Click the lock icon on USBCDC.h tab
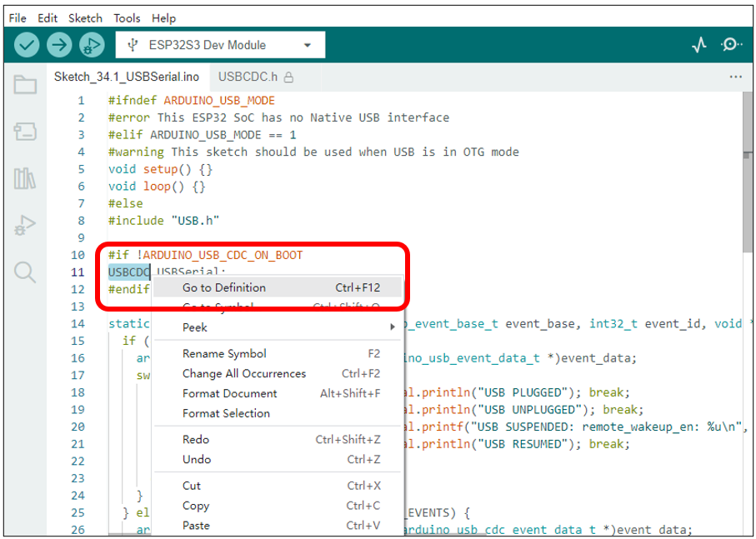 288,77
